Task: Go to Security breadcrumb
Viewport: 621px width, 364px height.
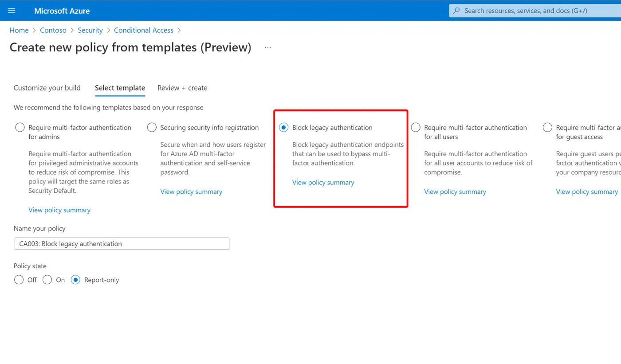Action: [90, 30]
